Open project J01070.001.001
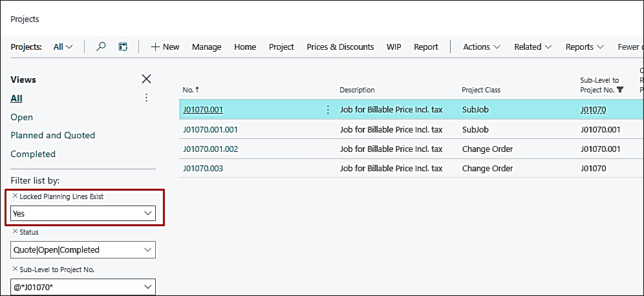 [210, 130]
